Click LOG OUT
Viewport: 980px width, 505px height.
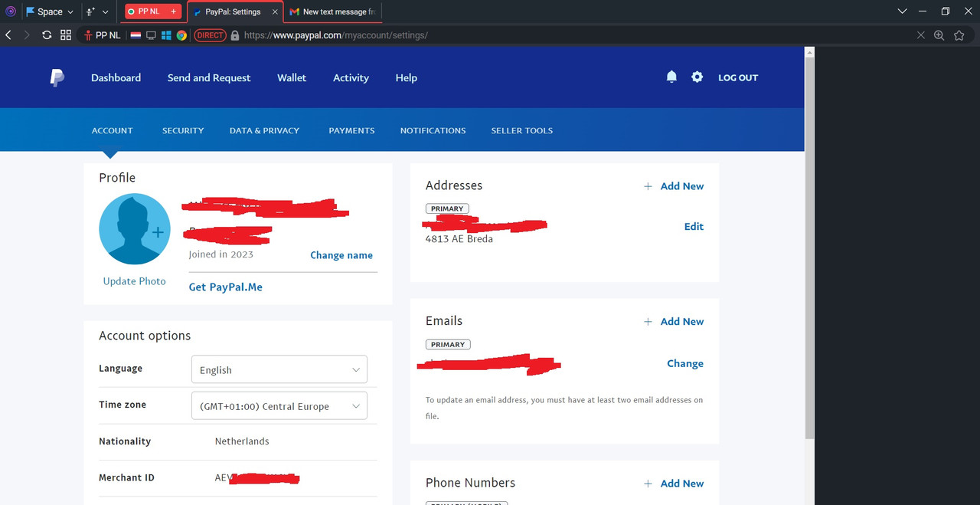[x=738, y=77]
